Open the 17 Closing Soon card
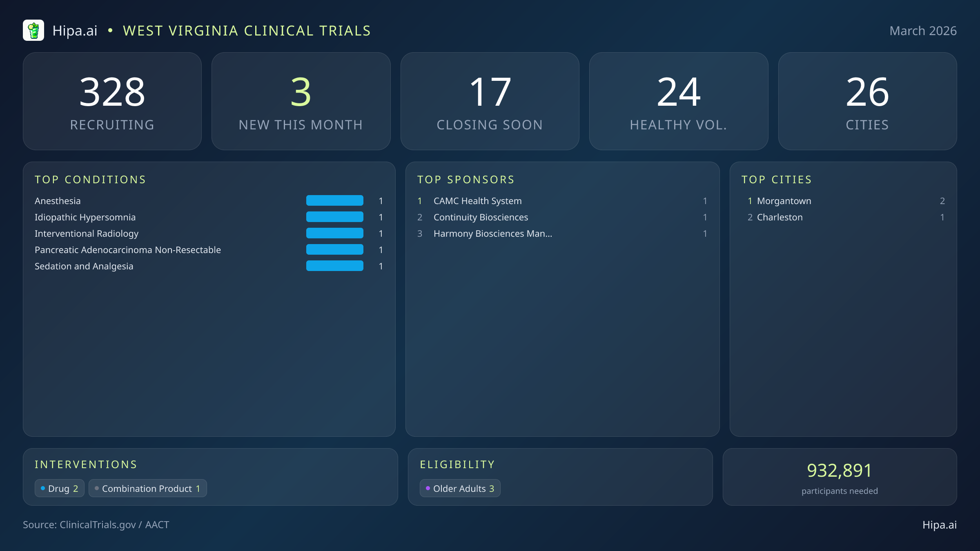The height and width of the screenshot is (551, 980). pyautogui.click(x=490, y=101)
